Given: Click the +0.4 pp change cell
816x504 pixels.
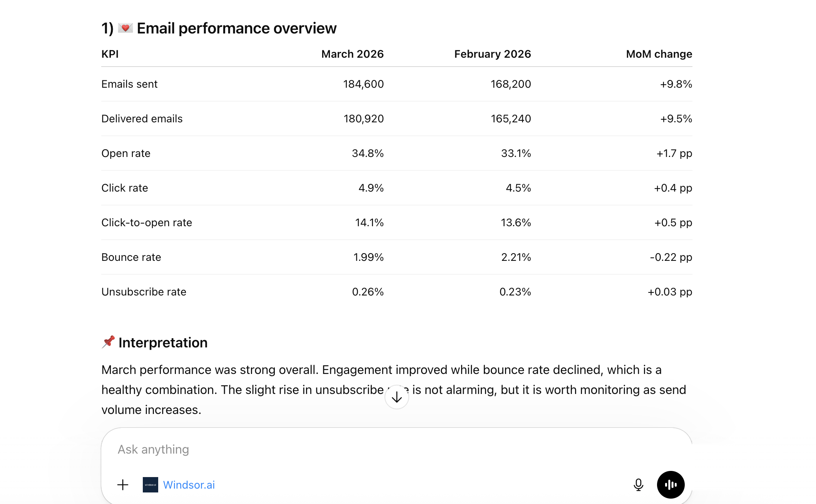Looking at the screenshot, I should 673,188.
